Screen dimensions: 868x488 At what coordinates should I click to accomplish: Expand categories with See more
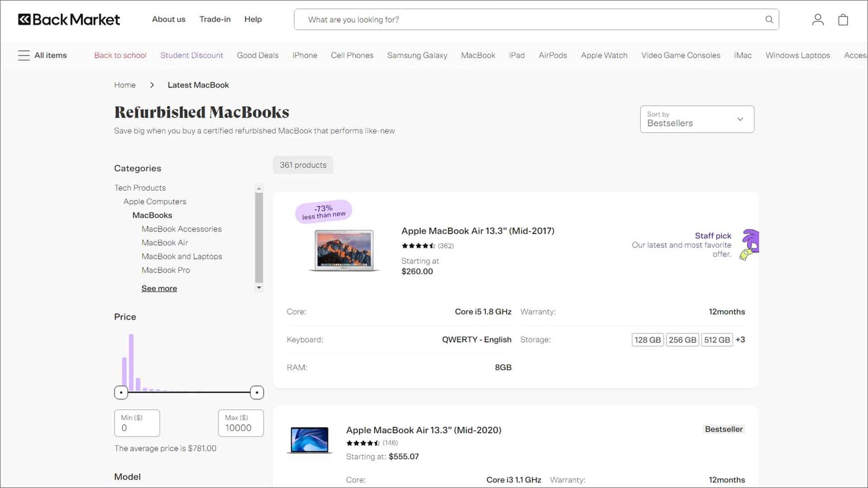coord(159,288)
